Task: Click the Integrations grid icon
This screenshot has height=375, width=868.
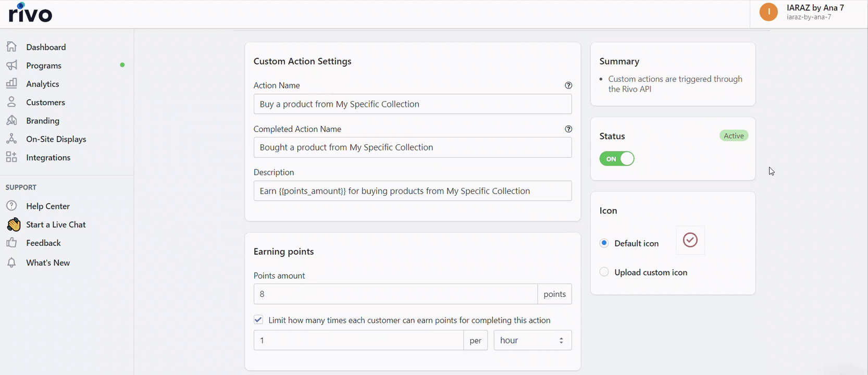Action: 11,157
